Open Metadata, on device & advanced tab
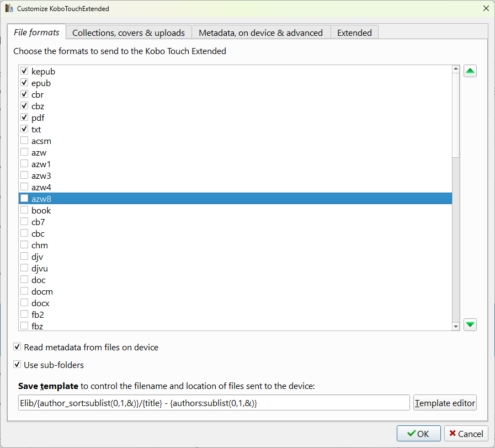Image resolution: width=495 pixels, height=448 pixels. tap(261, 33)
